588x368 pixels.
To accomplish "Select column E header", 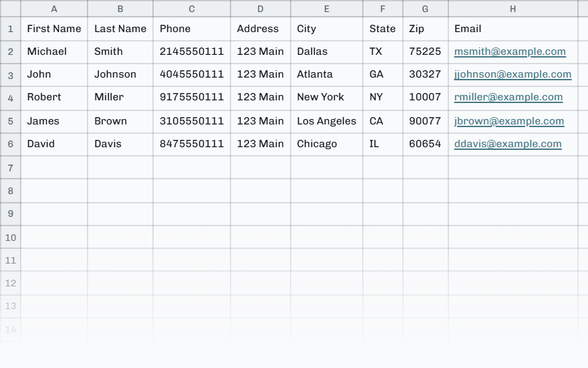I will [x=327, y=9].
